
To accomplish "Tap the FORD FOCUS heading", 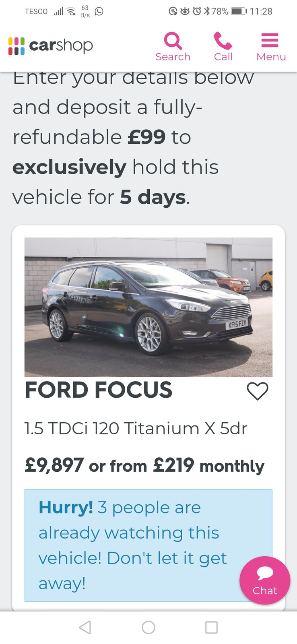I will coord(99,390).
